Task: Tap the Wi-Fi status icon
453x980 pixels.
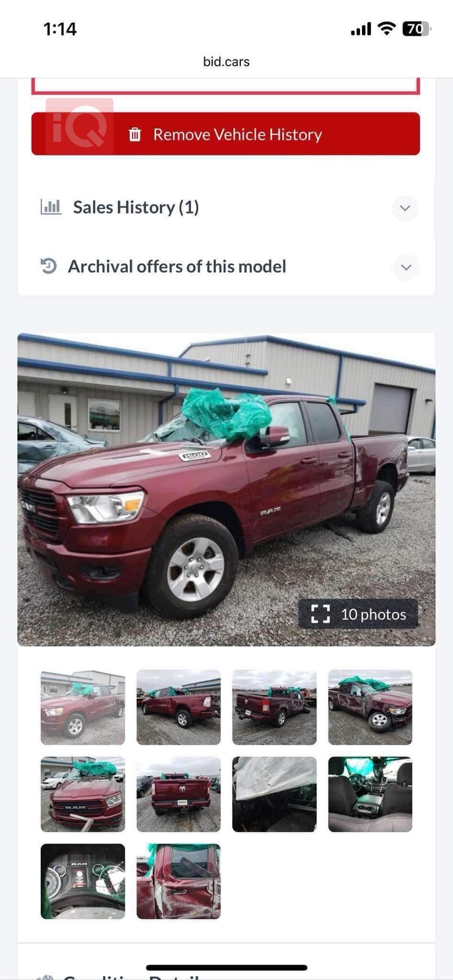Action: coord(386,29)
